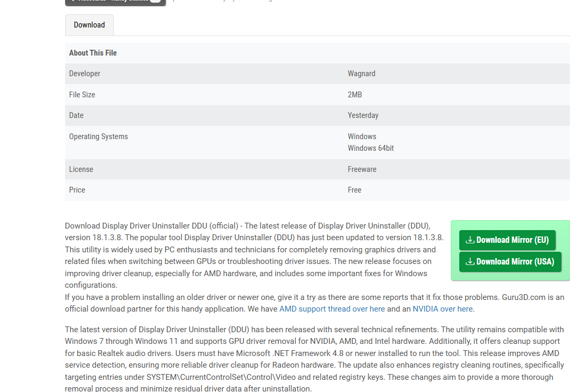
Task: Select the Yesterday date value
Action: [x=363, y=115]
